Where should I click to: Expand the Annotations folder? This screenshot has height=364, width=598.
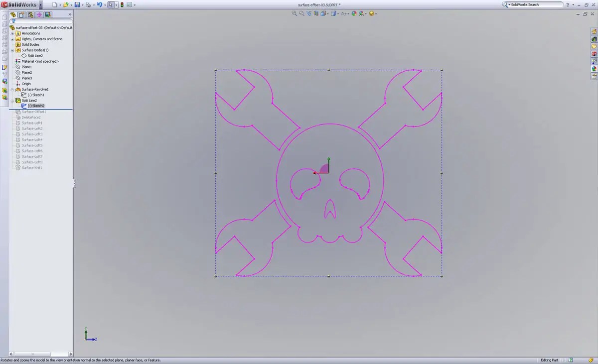tap(11, 33)
